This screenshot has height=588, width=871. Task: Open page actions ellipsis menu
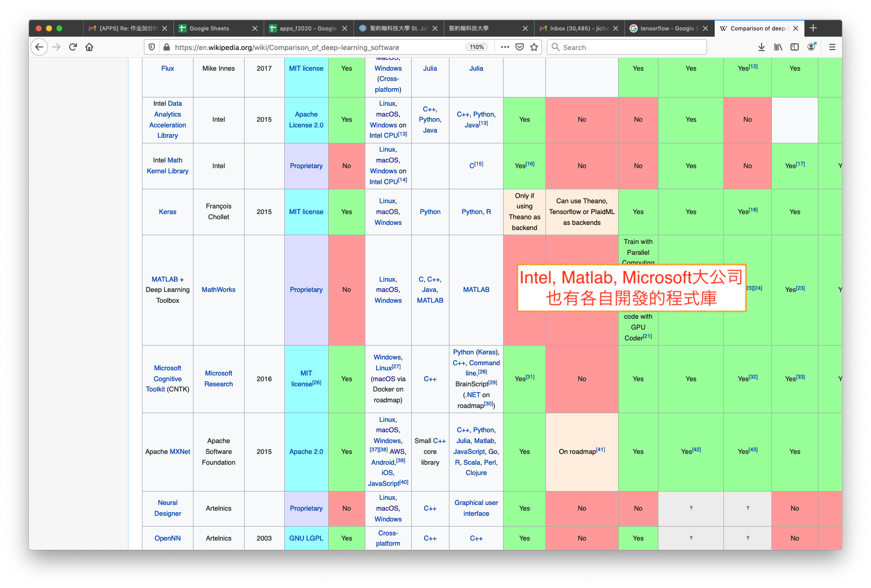(x=505, y=47)
